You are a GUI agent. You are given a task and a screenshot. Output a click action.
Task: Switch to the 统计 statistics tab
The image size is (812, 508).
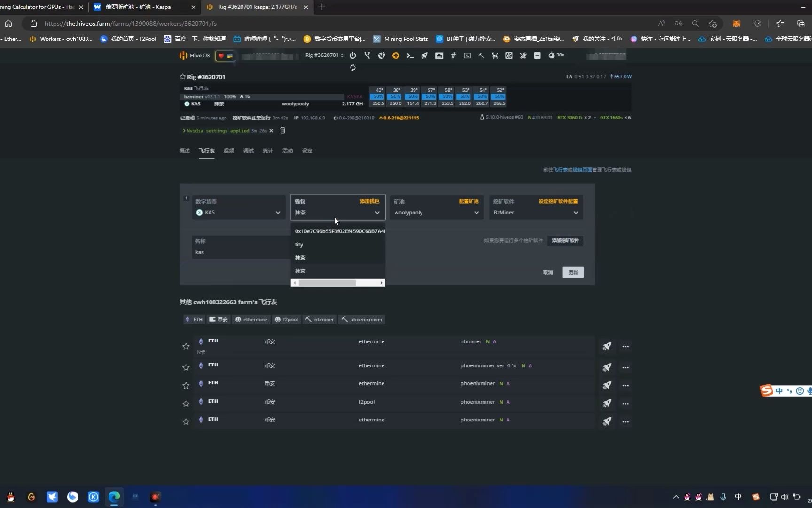[268, 151]
